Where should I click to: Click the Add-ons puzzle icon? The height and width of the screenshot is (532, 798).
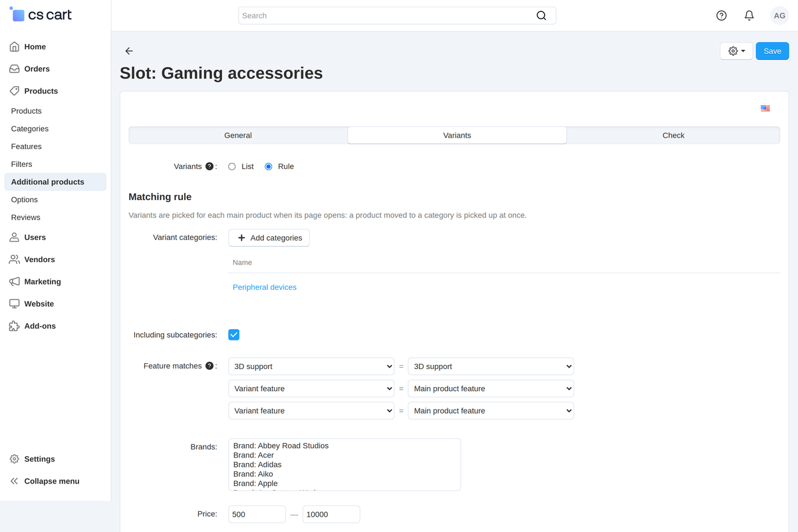tap(15, 326)
